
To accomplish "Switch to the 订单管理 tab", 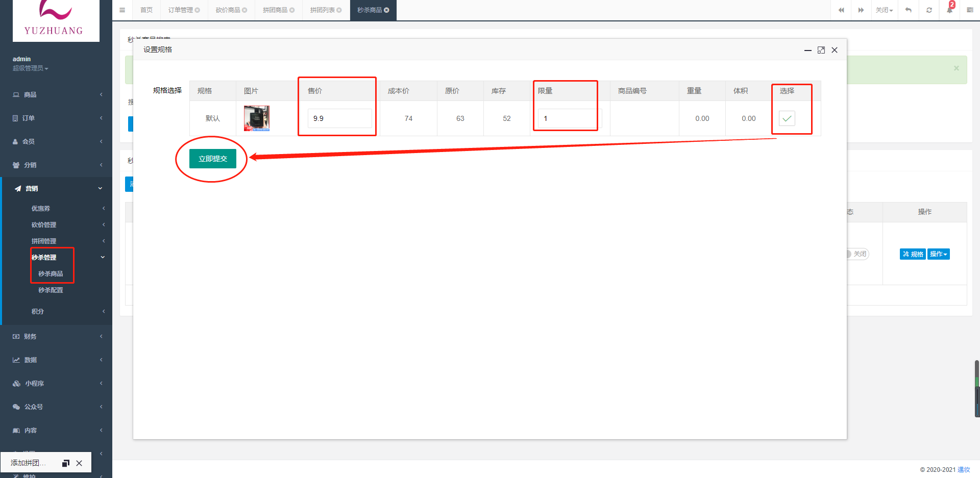I will click(181, 10).
